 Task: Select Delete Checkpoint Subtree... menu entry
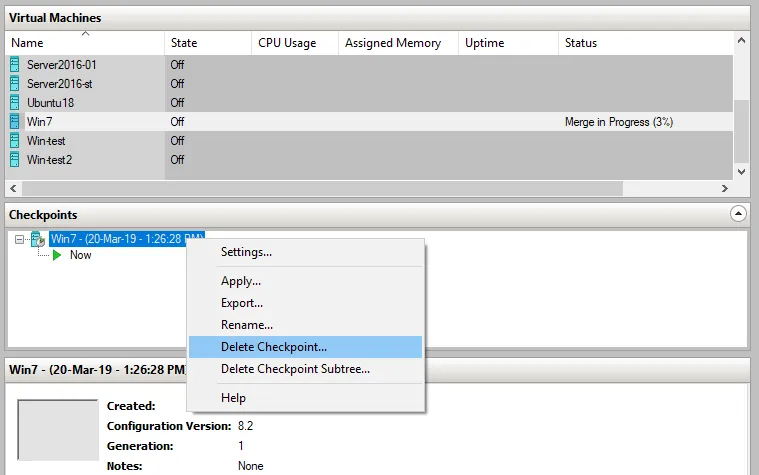click(295, 369)
